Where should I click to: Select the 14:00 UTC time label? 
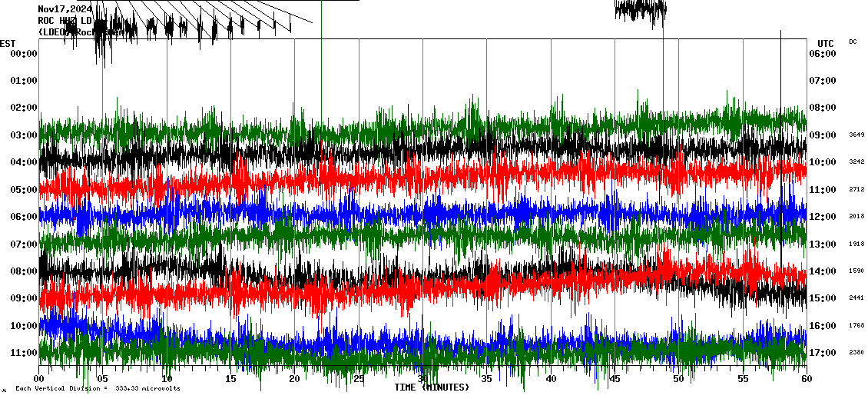point(821,271)
